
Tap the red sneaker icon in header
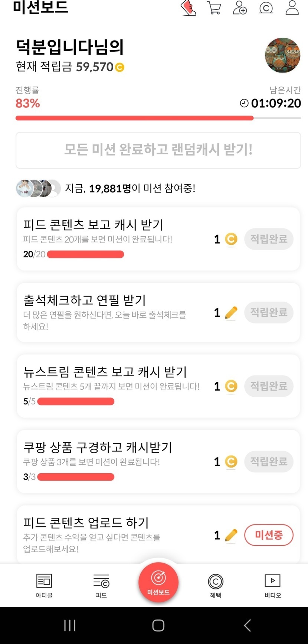189,8
